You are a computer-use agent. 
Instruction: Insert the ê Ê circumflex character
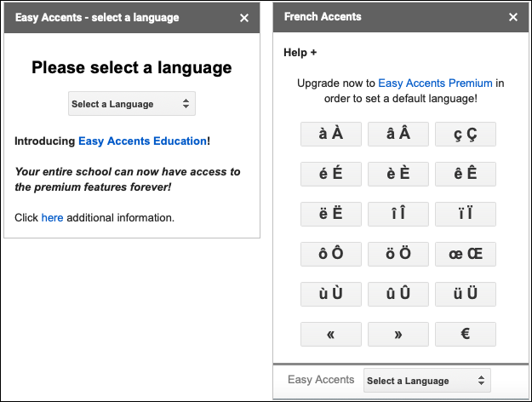tap(466, 175)
